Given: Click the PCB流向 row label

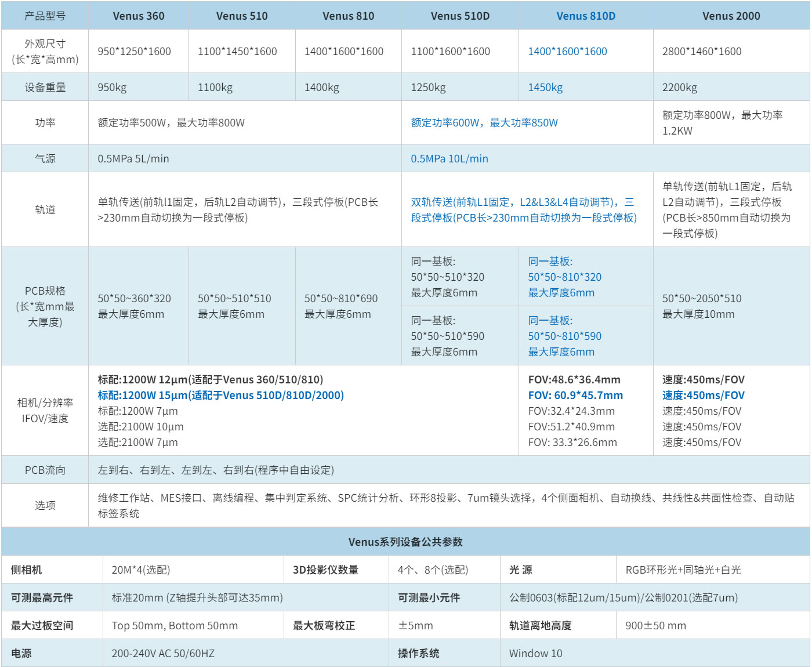Looking at the screenshot, I should click(45, 470).
